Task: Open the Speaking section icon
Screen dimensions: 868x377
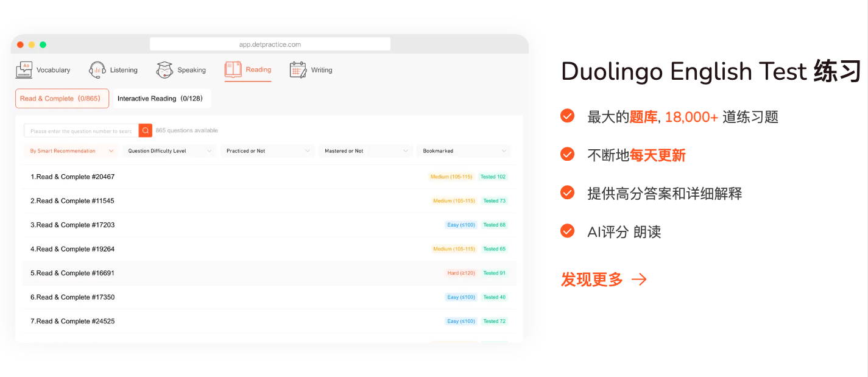Action: pyautogui.click(x=164, y=70)
